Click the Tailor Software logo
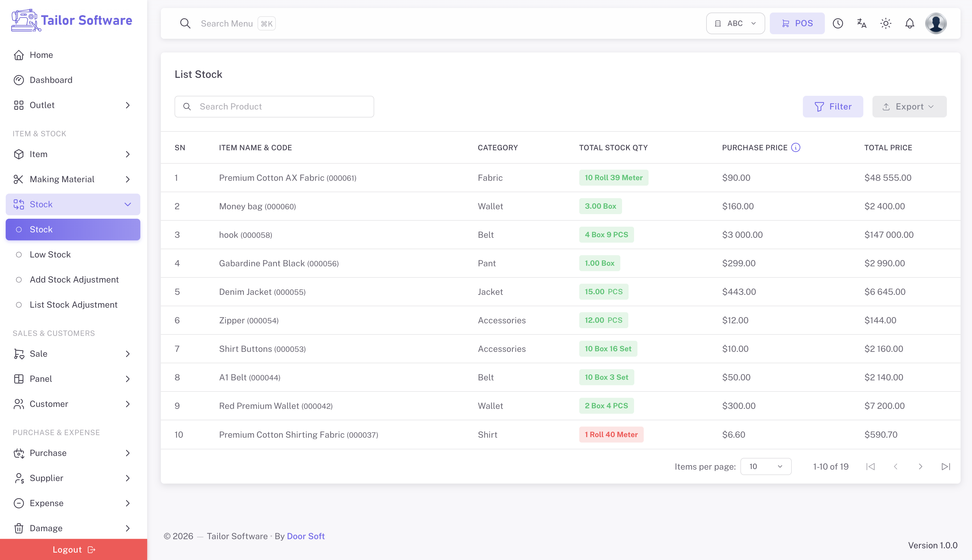Viewport: 972px width, 560px height. tap(72, 20)
